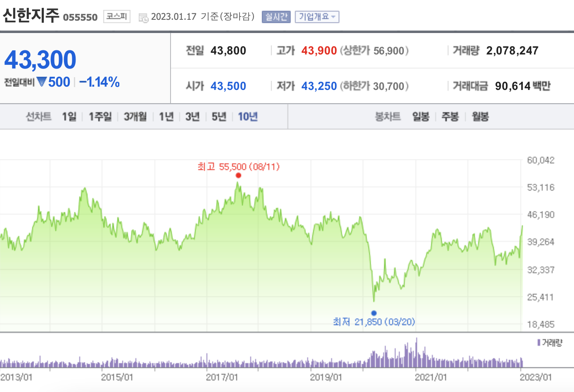This screenshot has width=574, height=392.
Task: Open the 월봉 candlestick chart
Action: [x=480, y=117]
